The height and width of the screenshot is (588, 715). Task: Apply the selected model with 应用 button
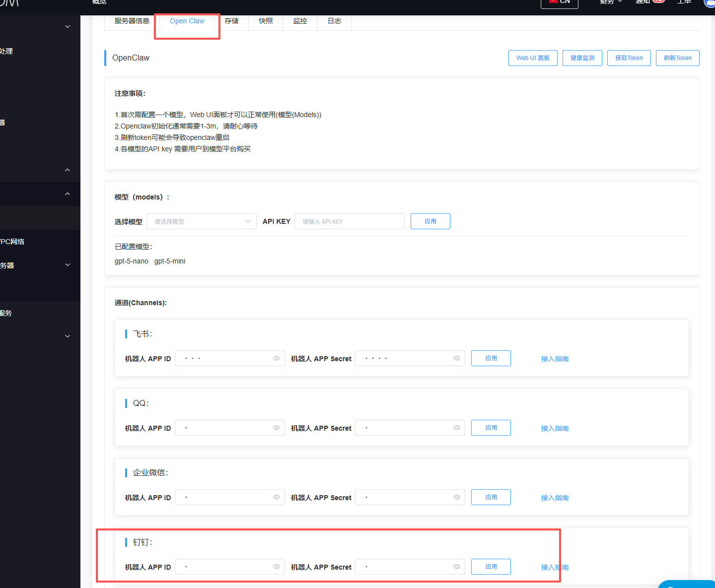pos(430,221)
